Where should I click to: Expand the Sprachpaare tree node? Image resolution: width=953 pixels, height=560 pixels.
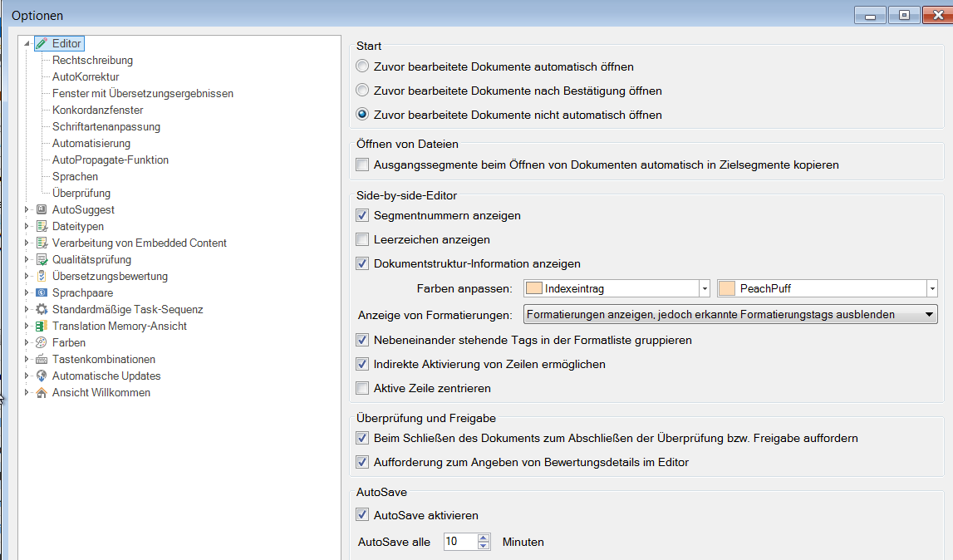point(26,292)
